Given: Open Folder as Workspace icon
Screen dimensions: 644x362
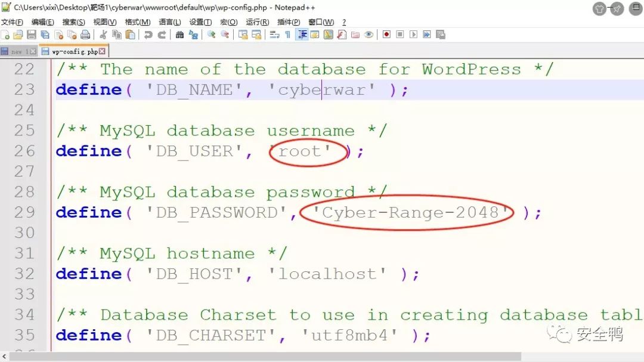Looking at the screenshot, I should click(x=355, y=35).
